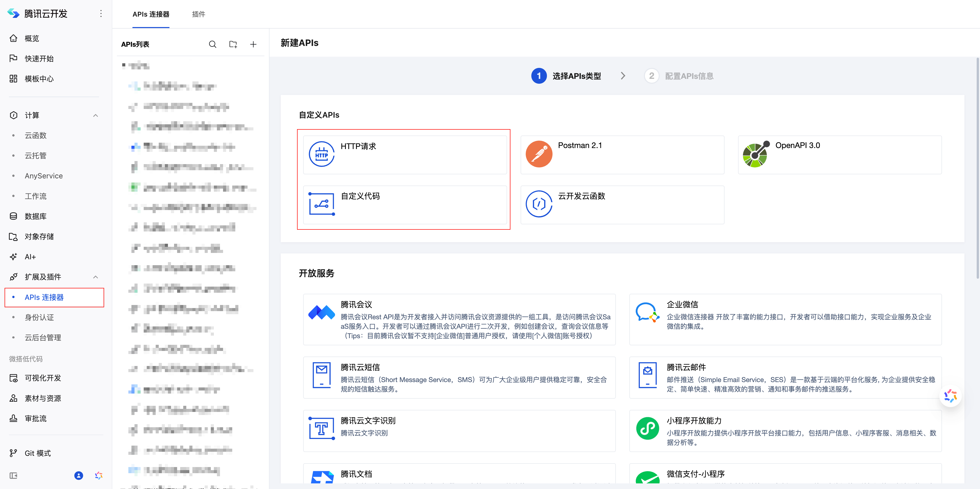
Task: Select the 企业微信 service card
Action: [x=785, y=319]
